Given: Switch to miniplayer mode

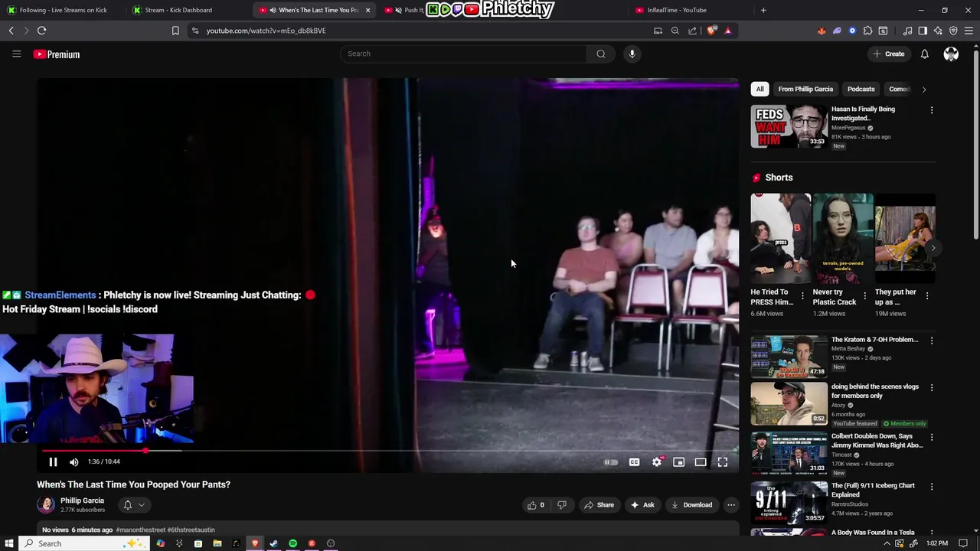Looking at the screenshot, I should 678,461.
